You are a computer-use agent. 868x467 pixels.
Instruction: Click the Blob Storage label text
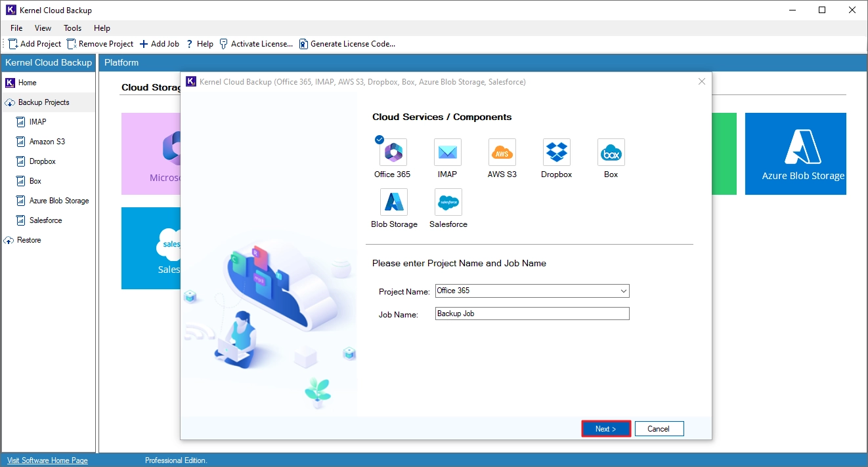pos(395,224)
